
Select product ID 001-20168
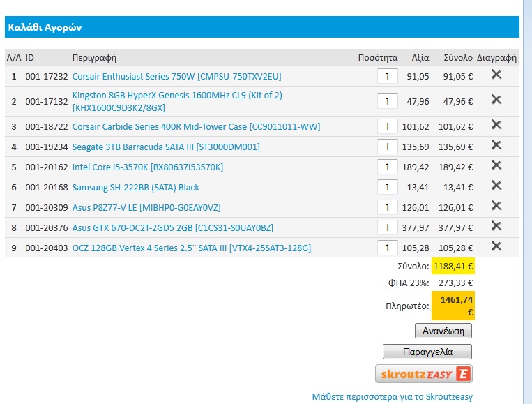47,188
